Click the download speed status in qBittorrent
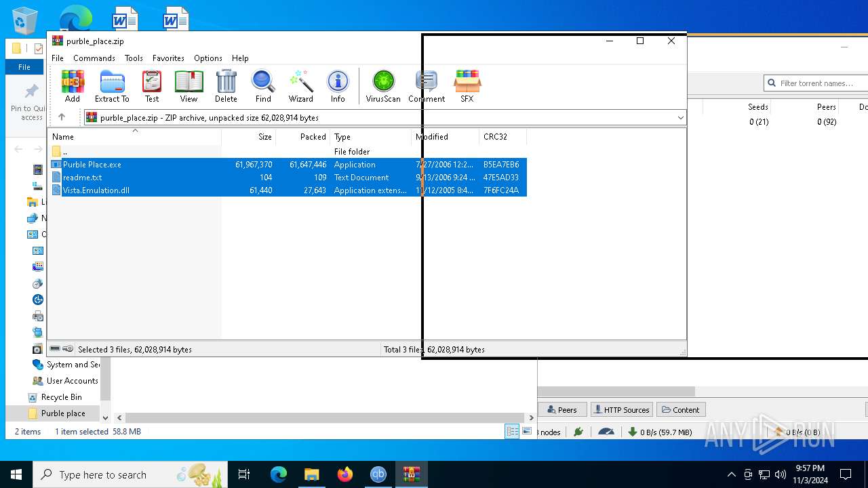Screen dimensions: 868x488 pyautogui.click(x=659, y=432)
